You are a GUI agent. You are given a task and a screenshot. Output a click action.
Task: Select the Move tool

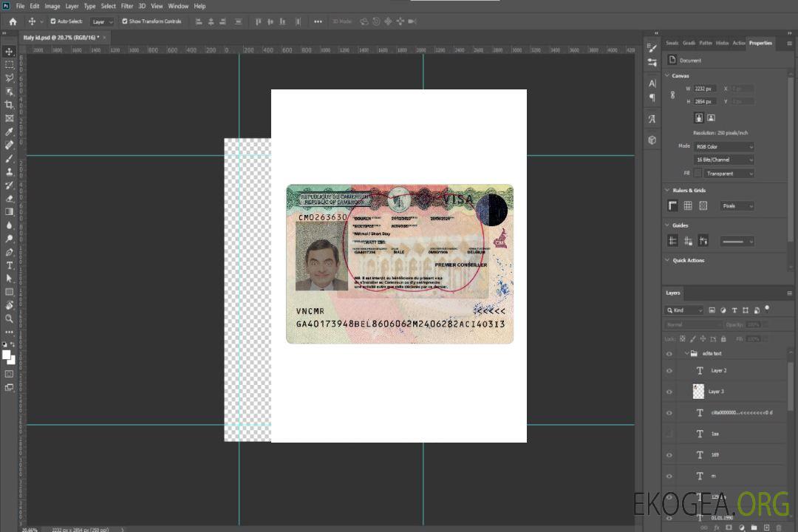coord(9,52)
